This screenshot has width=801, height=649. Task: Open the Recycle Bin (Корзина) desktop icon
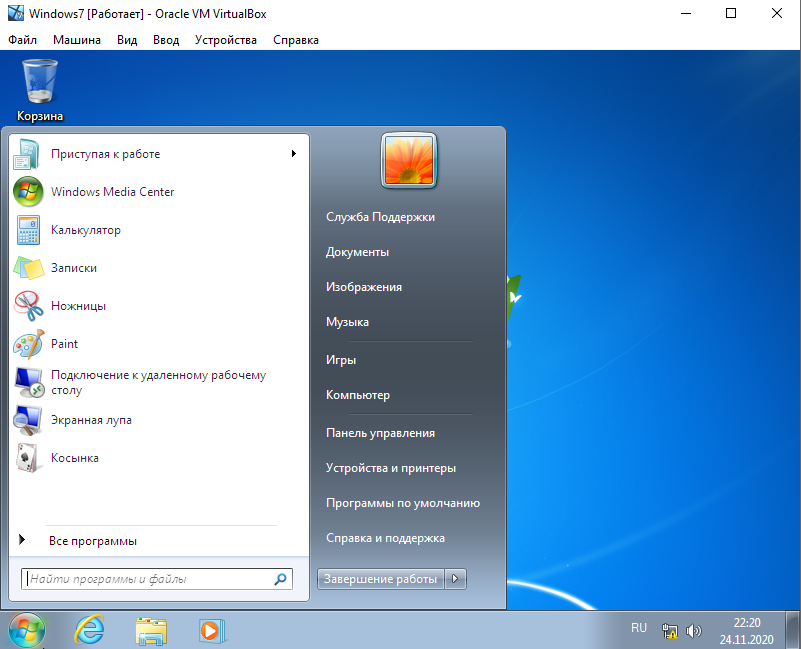[40, 88]
